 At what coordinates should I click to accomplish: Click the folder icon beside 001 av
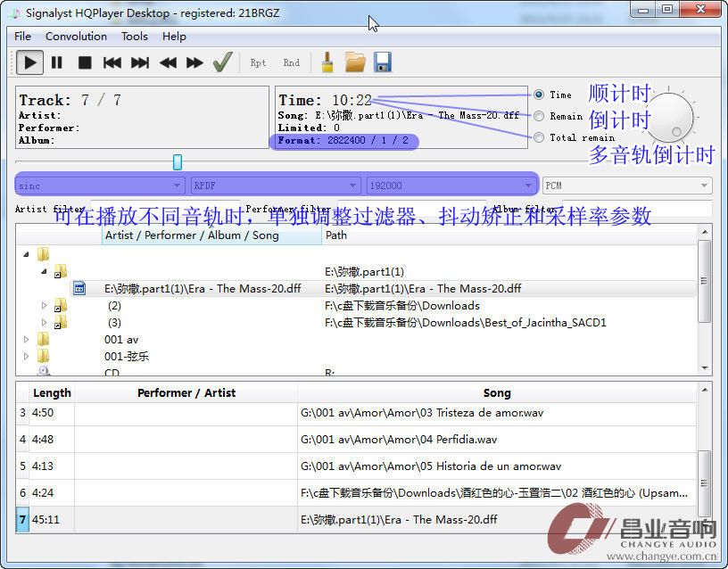[x=43, y=339]
